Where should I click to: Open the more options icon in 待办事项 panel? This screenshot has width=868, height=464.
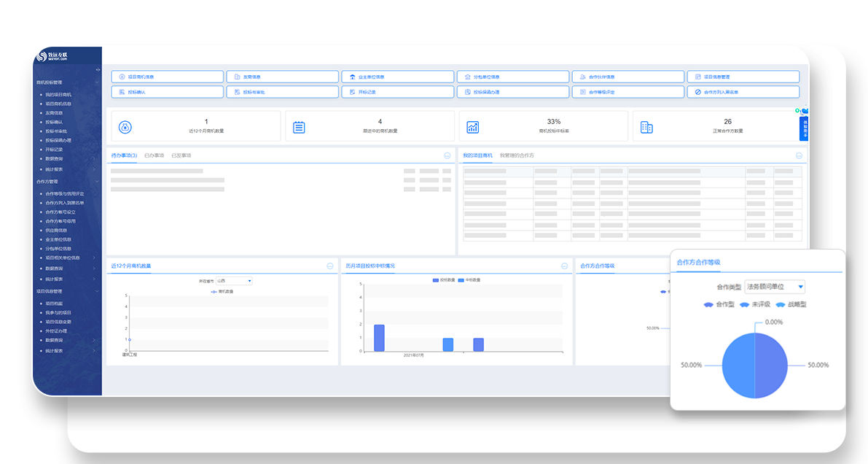tap(447, 156)
